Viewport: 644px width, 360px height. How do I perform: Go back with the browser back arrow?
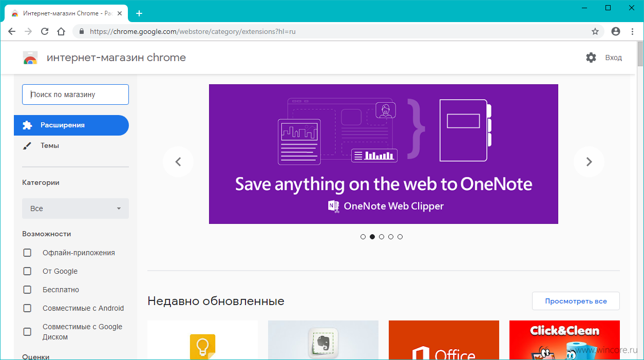click(x=12, y=31)
